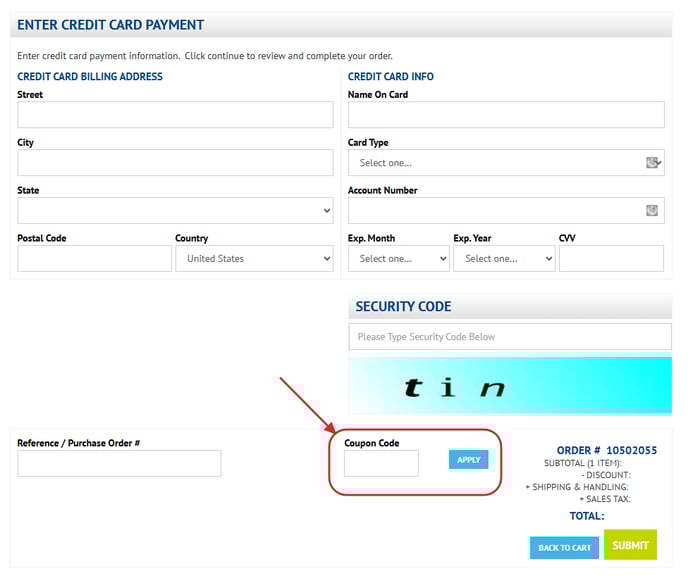Click the Street address input field
Screen dimensions: 688x583
click(x=175, y=115)
